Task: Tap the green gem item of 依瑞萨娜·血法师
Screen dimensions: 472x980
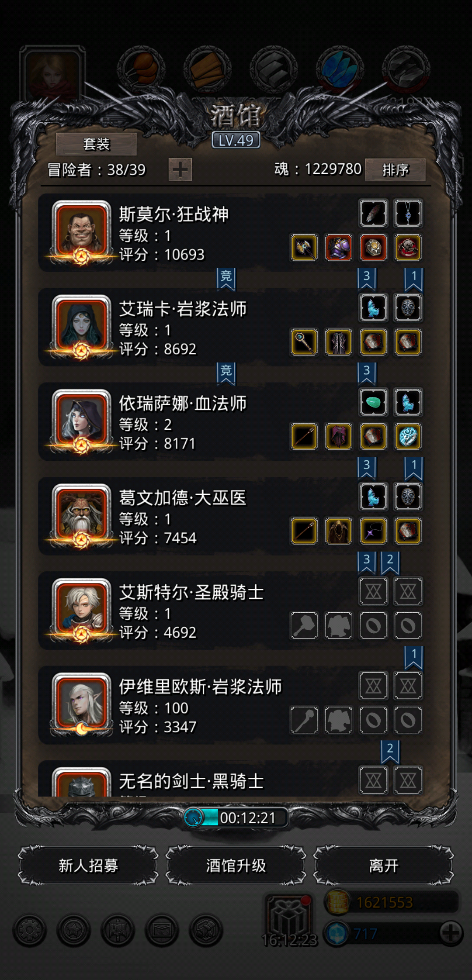Action: pyautogui.click(x=373, y=402)
